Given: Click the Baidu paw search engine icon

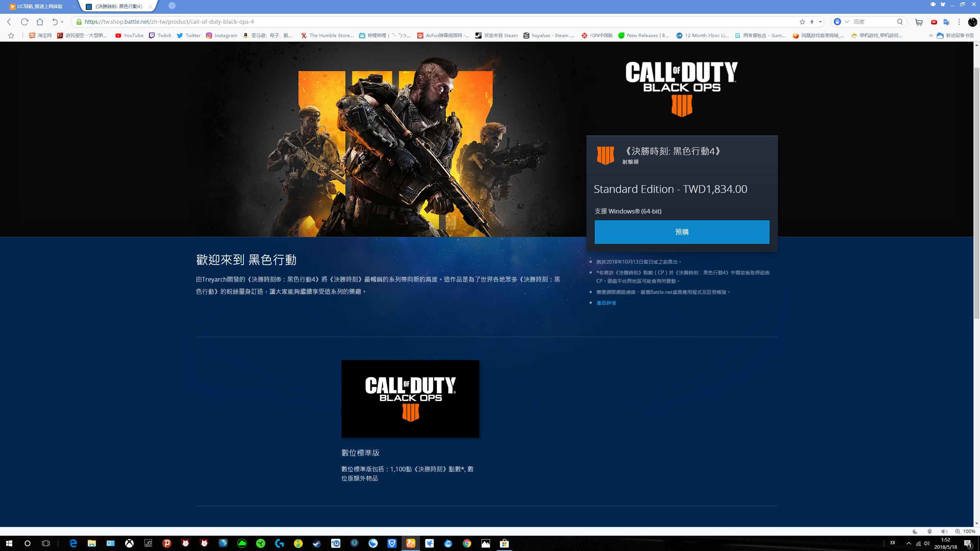Looking at the screenshot, I should coord(838,22).
